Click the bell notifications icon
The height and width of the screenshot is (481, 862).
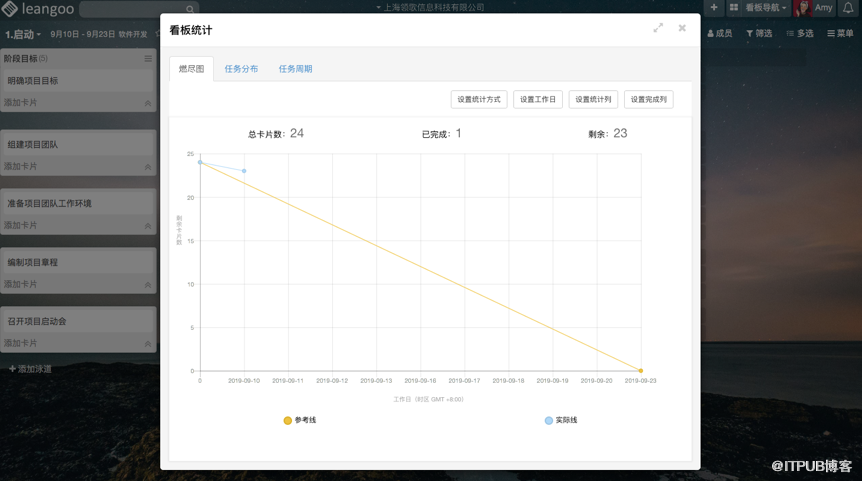[x=848, y=8]
